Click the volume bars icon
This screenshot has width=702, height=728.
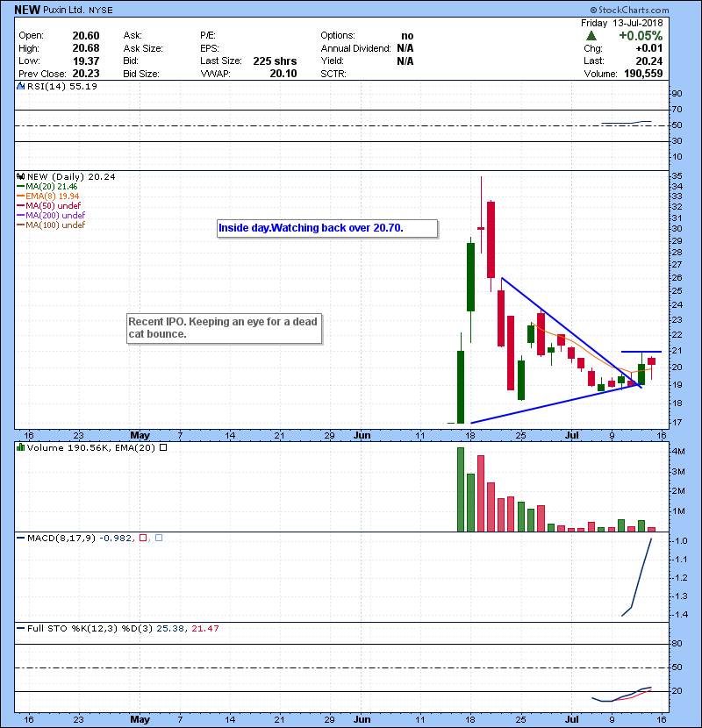pos(20,447)
